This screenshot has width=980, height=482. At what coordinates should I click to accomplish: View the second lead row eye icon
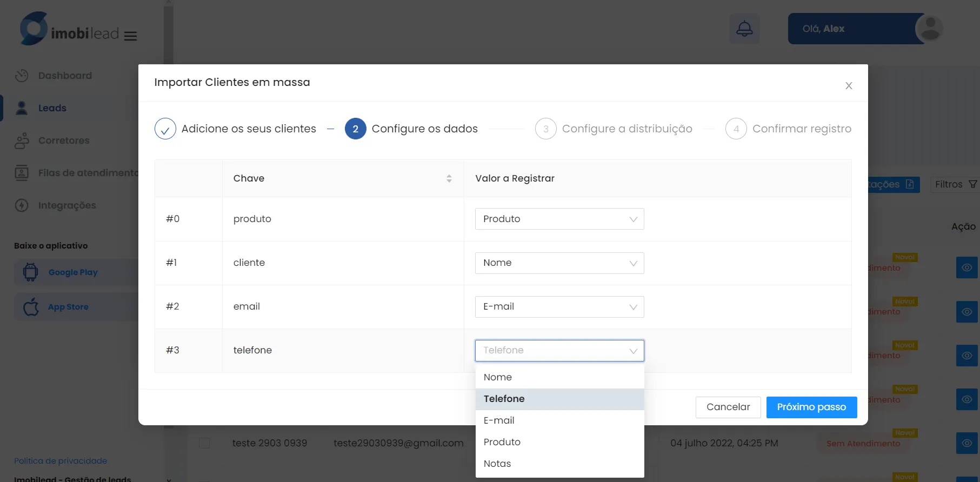point(967,312)
